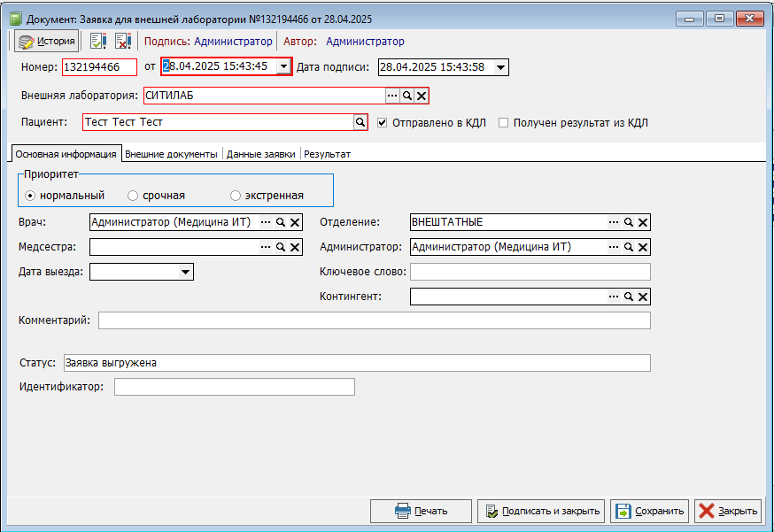The height and width of the screenshot is (532, 774).
Task: Search in the Отделение field
Action: click(628, 222)
